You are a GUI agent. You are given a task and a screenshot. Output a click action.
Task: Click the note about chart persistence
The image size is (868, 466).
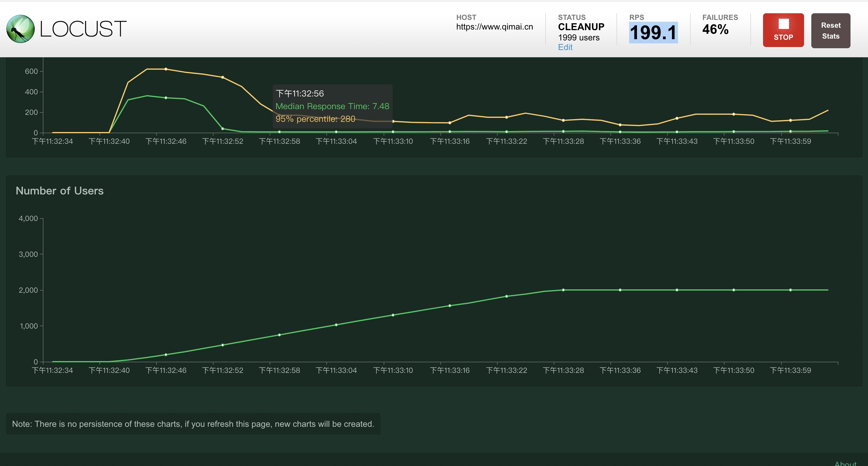pyautogui.click(x=193, y=424)
